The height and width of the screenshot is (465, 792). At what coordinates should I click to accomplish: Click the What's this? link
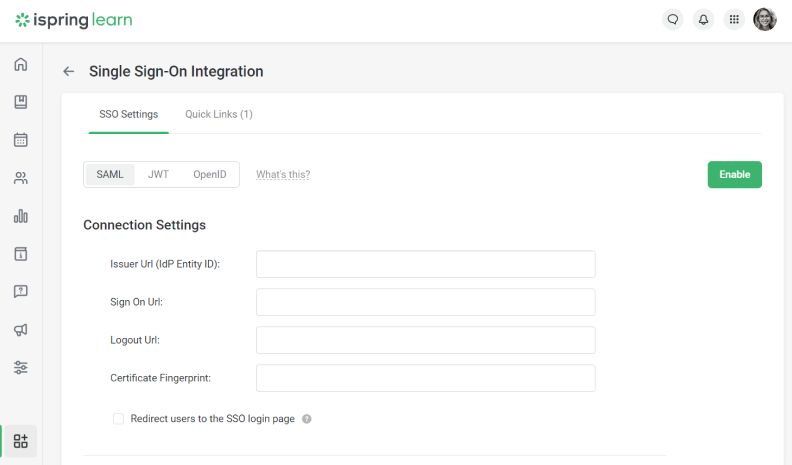[x=283, y=175]
